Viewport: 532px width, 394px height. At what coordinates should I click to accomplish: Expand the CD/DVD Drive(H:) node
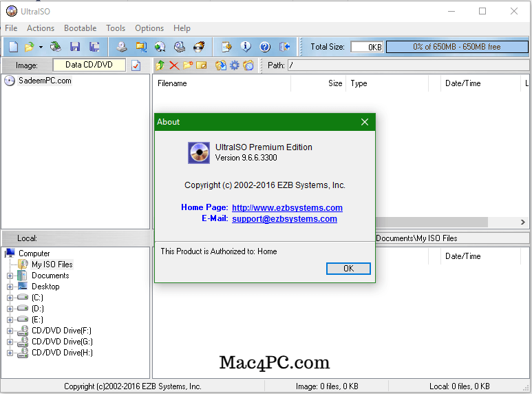tap(10, 353)
